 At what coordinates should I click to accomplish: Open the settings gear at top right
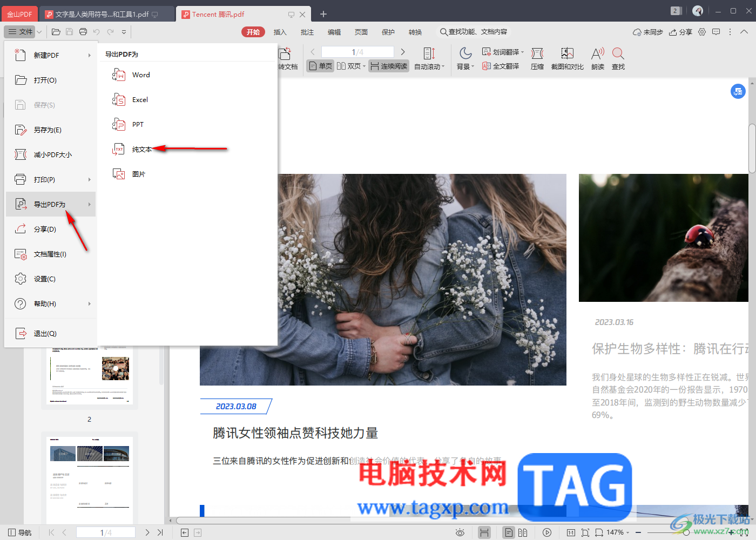pyautogui.click(x=702, y=32)
